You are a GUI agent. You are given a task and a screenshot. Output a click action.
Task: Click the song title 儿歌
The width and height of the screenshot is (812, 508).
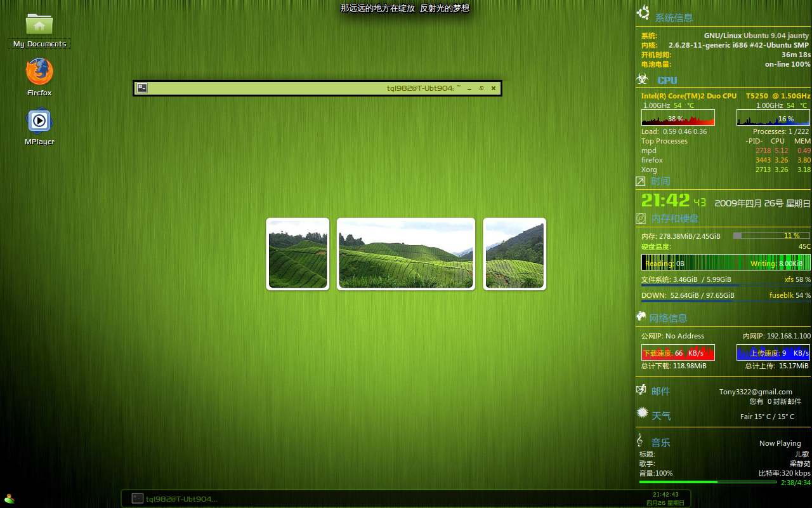[x=802, y=454]
